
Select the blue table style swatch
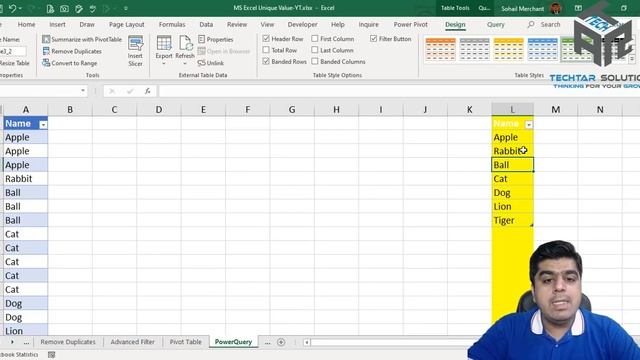(x=542, y=49)
